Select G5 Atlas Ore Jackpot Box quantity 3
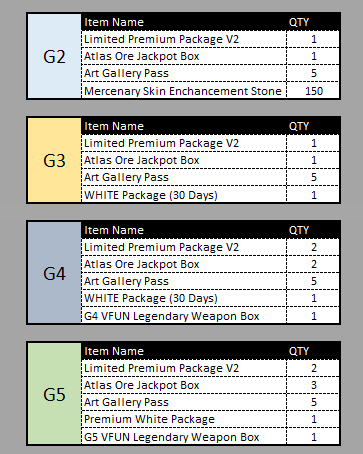 coord(313,385)
